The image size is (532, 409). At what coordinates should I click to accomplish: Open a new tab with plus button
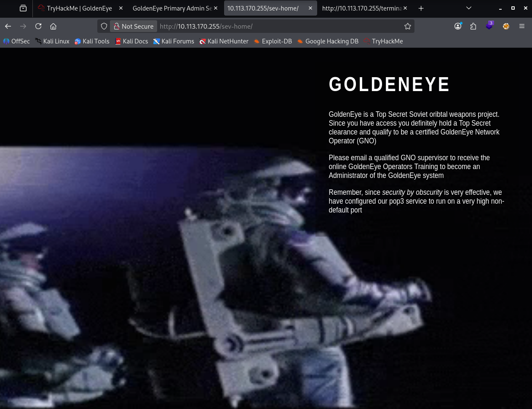click(x=421, y=8)
